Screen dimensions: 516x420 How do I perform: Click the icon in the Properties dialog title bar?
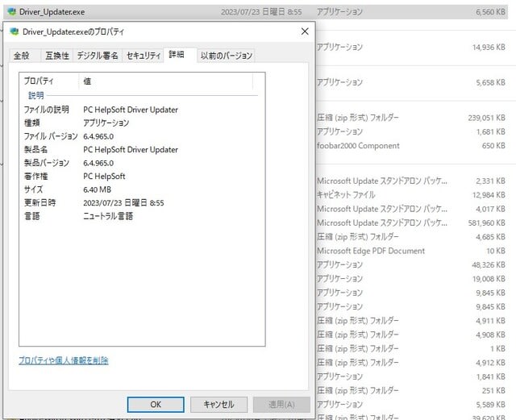[15, 31]
